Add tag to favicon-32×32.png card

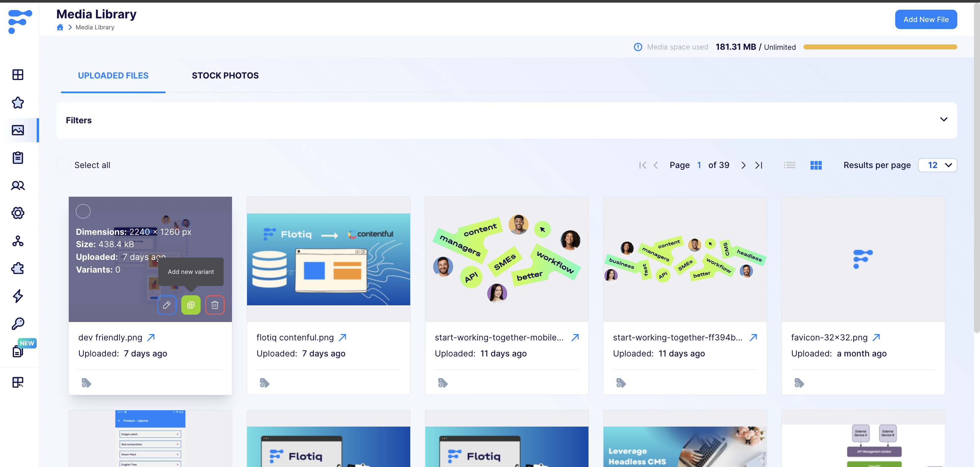799,383
